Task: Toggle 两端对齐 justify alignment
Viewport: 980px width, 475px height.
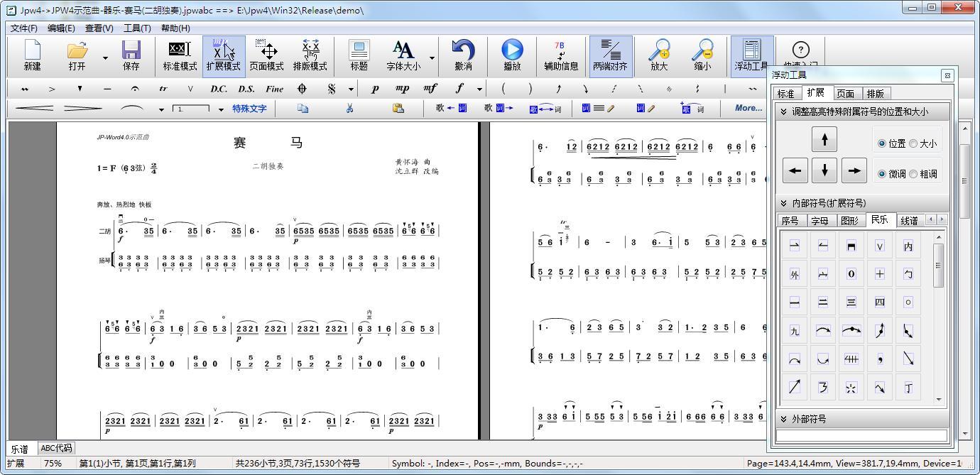Action: pos(611,55)
